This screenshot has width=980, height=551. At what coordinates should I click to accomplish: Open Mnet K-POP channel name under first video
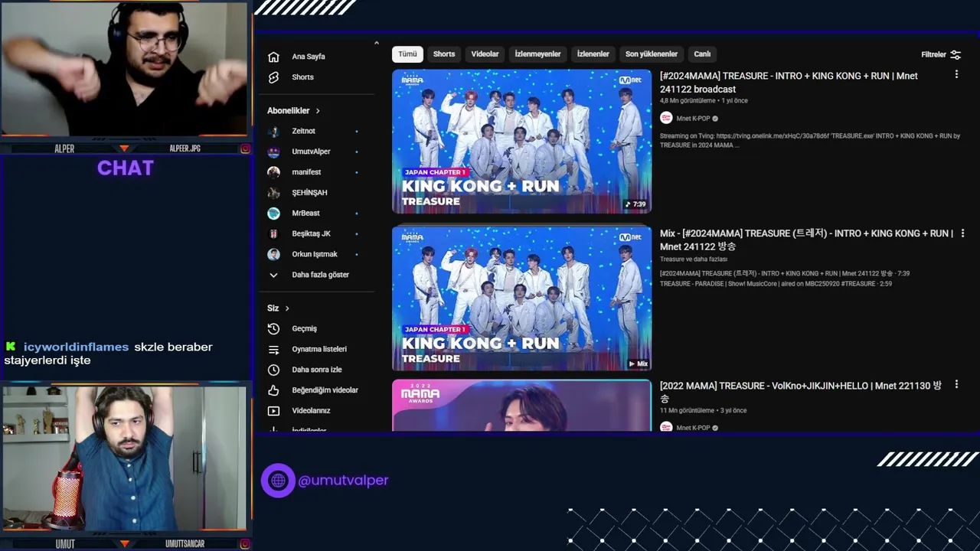693,119
